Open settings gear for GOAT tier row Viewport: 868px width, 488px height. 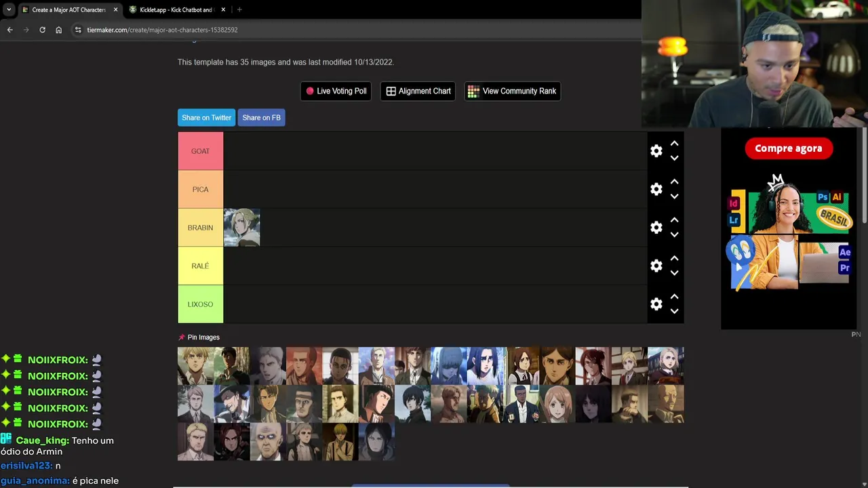[656, 151]
